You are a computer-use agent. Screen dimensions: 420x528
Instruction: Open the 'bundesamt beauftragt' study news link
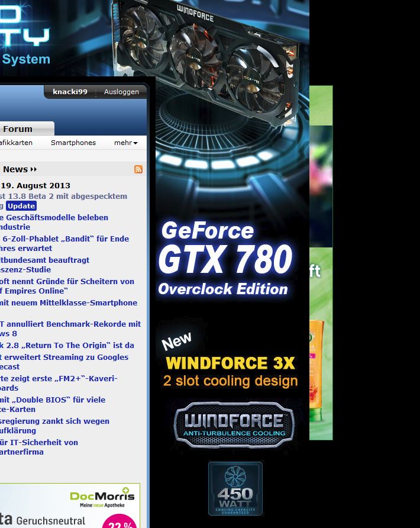click(44, 265)
